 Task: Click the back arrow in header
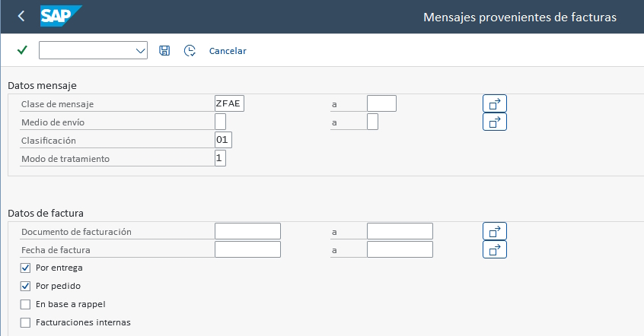pos(21,17)
